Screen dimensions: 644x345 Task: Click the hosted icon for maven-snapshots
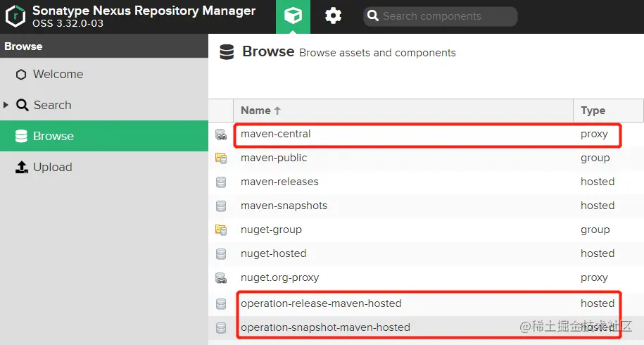[221, 206]
